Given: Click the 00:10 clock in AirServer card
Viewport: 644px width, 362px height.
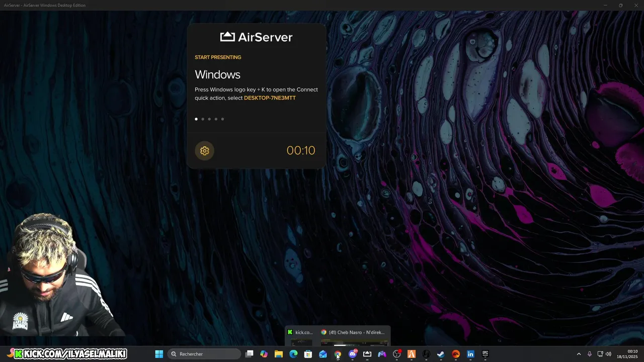Looking at the screenshot, I should tap(301, 150).
